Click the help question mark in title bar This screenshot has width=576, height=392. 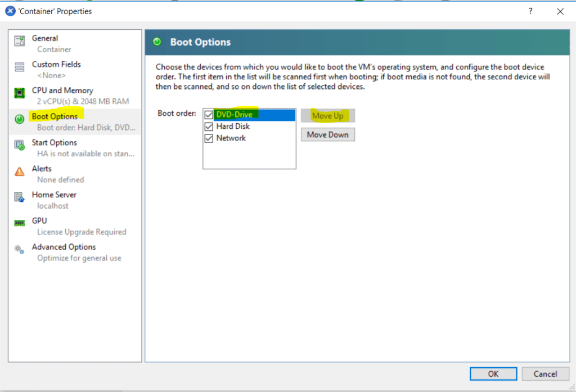click(530, 11)
